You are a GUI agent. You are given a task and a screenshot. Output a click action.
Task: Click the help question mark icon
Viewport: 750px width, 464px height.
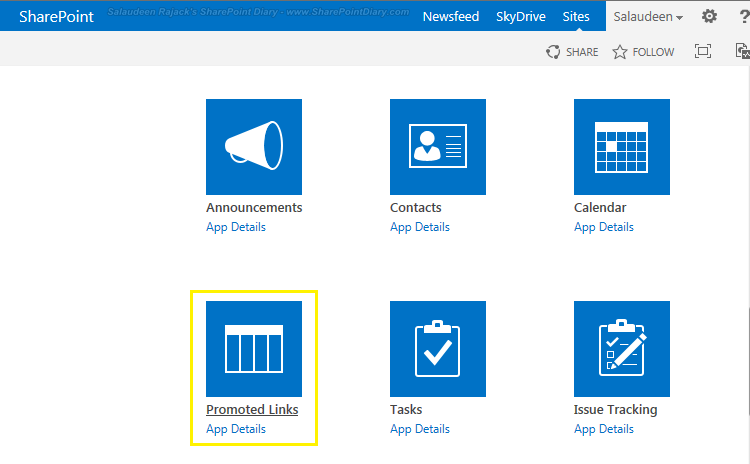(744, 16)
